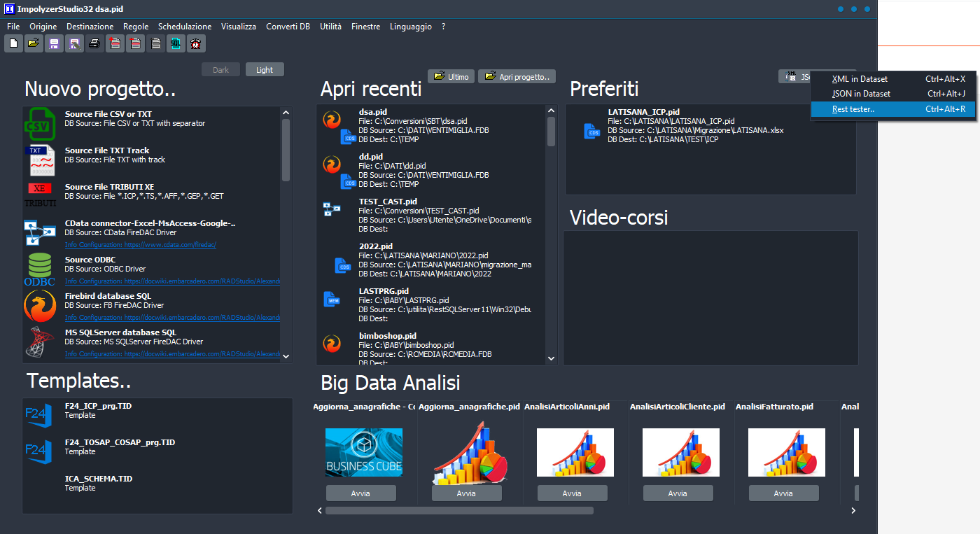This screenshot has width=980, height=534.
Task: Open the File menu
Action: pos(13,27)
